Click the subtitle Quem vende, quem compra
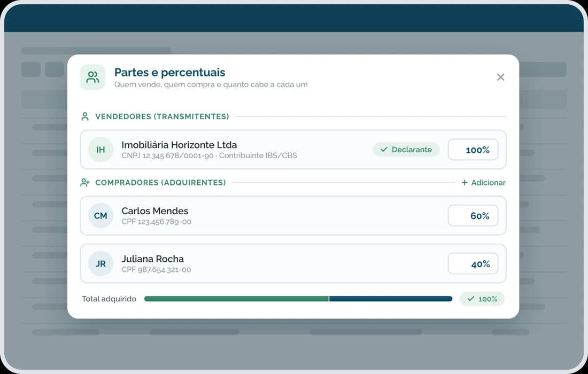Image resolution: width=588 pixels, height=374 pixels. (x=211, y=85)
